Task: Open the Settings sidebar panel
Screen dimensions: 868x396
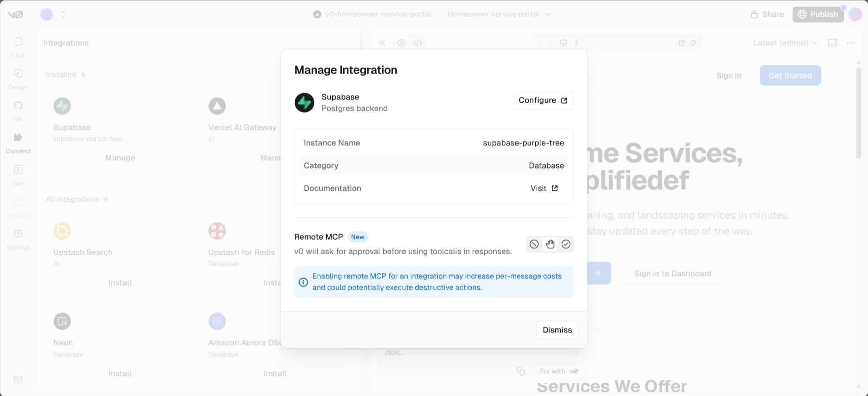Action: (x=18, y=239)
